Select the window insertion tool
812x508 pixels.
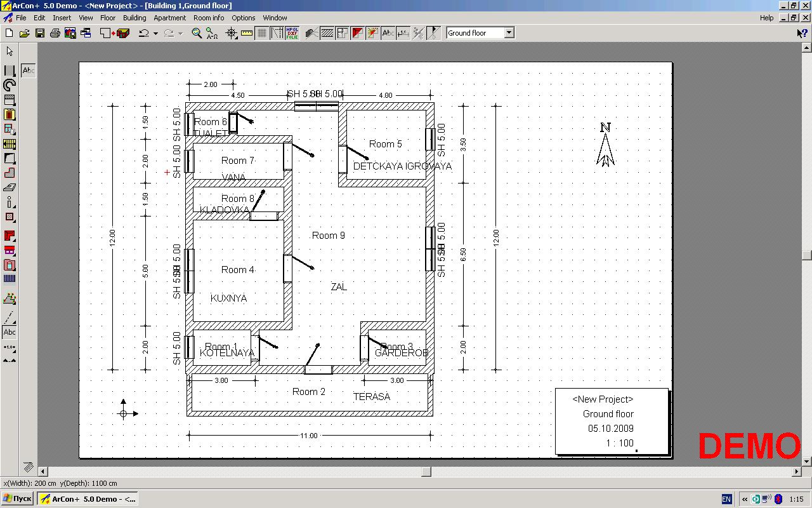[10, 129]
